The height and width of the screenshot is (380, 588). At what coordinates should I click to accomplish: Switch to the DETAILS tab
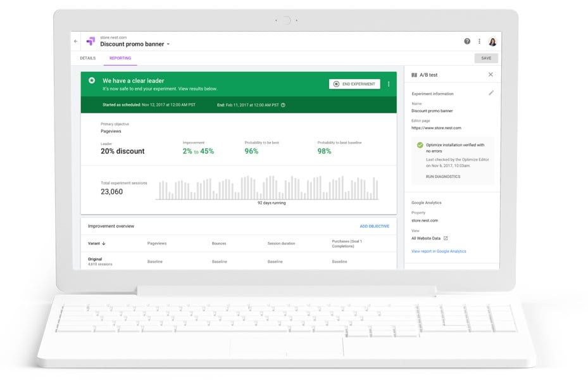(x=87, y=58)
